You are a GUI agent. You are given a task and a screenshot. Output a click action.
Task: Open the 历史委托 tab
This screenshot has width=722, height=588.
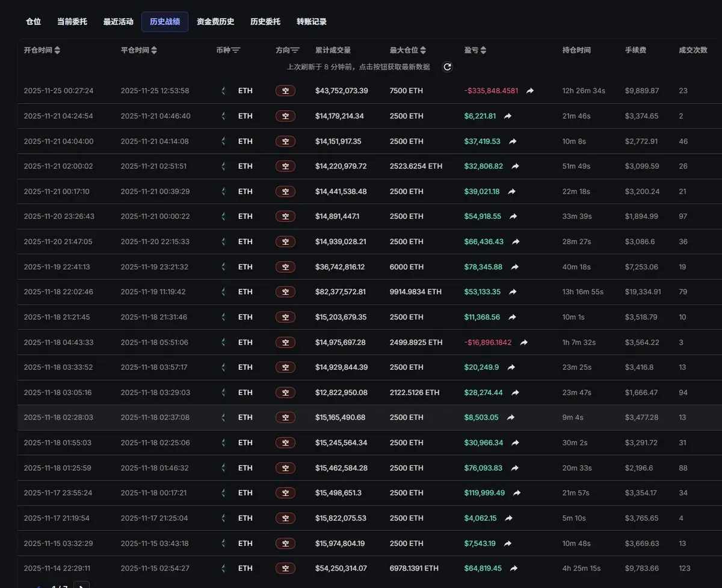265,22
